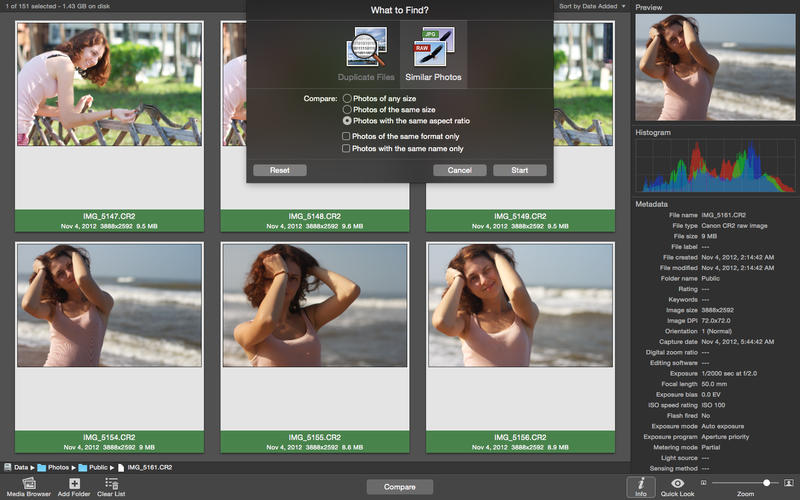The image size is (800, 500).
Task: Enable 'Photos with the same name only'
Action: 347,149
